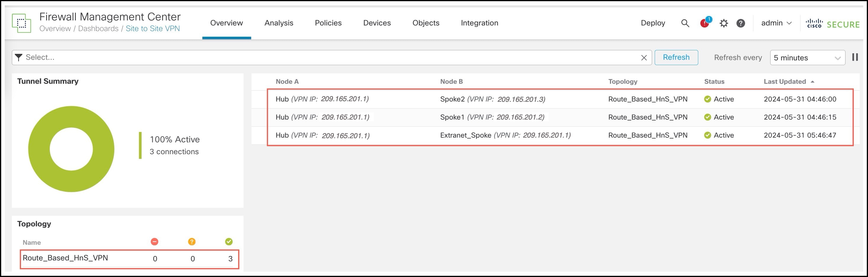Click the Last Updated column header

pos(784,81)
